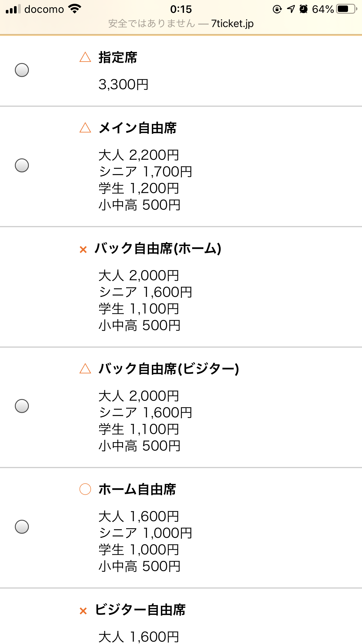Tap the location arrow status icon
This screenshot has width=362, height=644.
point(291,9)
